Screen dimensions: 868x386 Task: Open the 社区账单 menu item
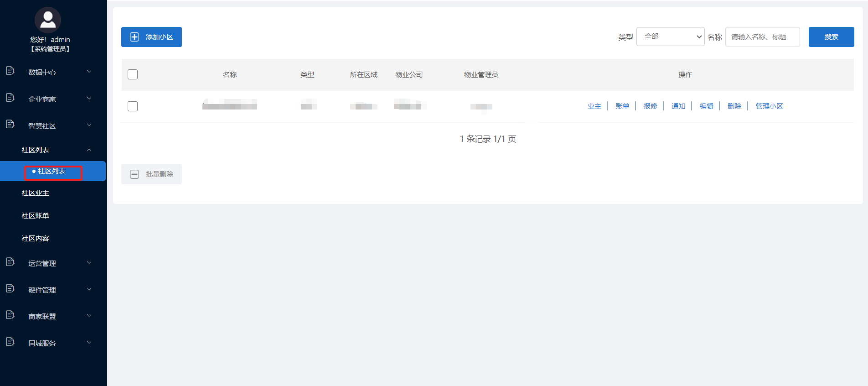[x=36, y=216]
